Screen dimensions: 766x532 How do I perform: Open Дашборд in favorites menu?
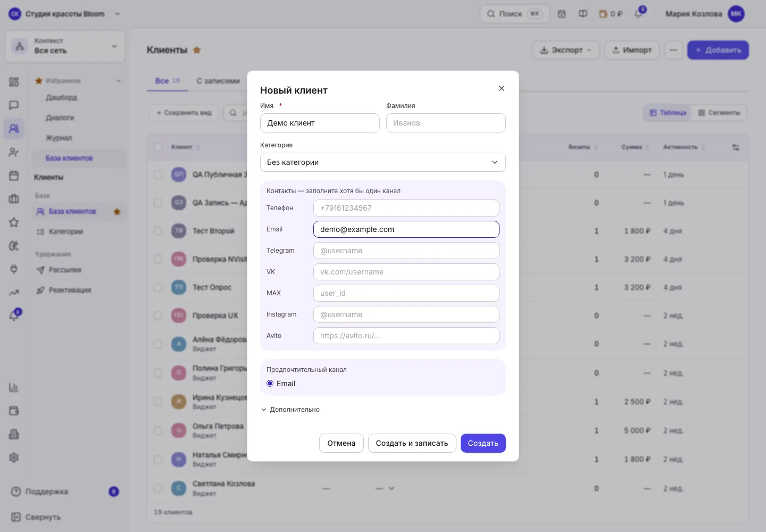pos(61,97)
